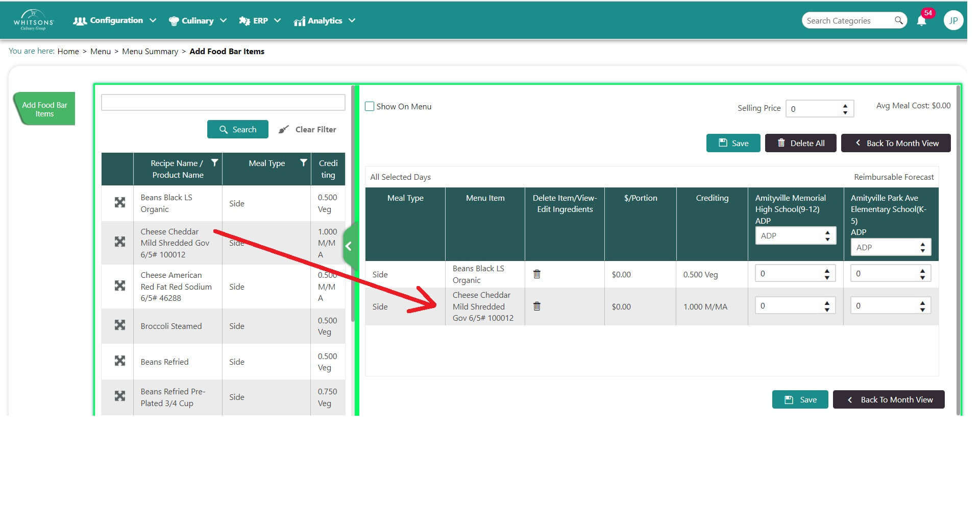Click the Delete All button
980x522 pixels.
point(800,143)
